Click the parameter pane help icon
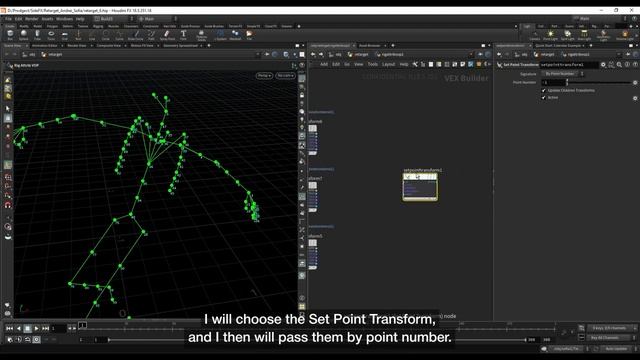Image resolution: width=640 pixels, height=360 pixels. [x=635, y=64]
